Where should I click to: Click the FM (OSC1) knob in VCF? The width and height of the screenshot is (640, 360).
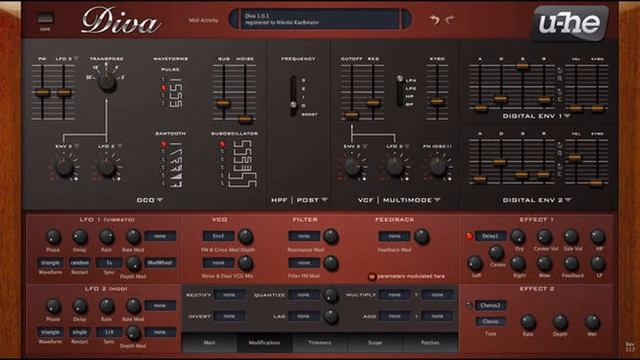(x=438, y=167)
